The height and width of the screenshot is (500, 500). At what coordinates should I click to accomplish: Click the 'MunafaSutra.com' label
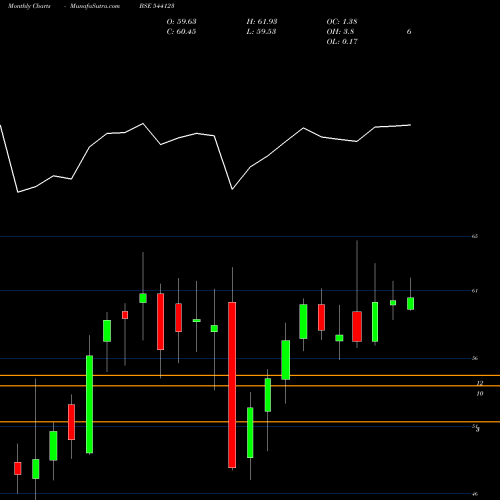click(95, 6)
